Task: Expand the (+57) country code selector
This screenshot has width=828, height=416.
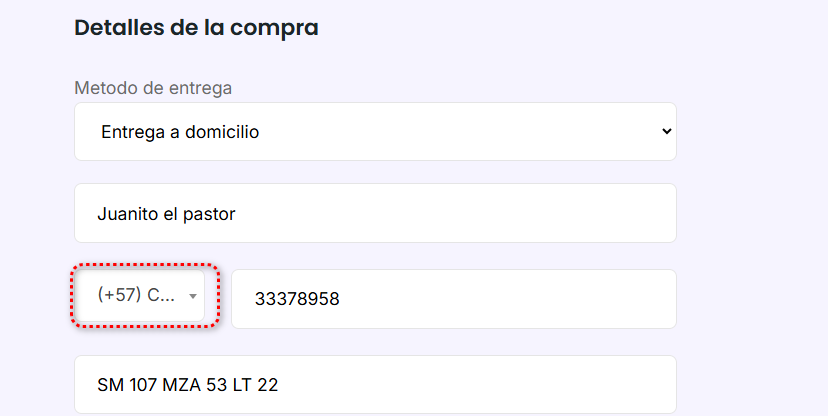Action: (x=141, y=296)
